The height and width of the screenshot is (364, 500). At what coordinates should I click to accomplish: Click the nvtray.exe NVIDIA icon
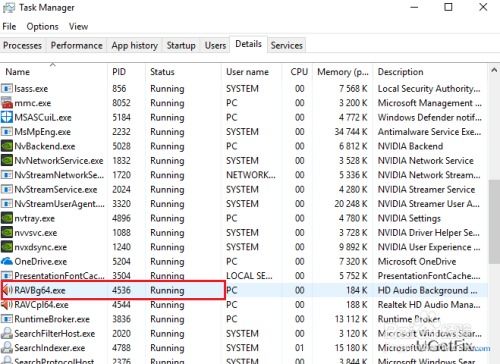point(7,218)
